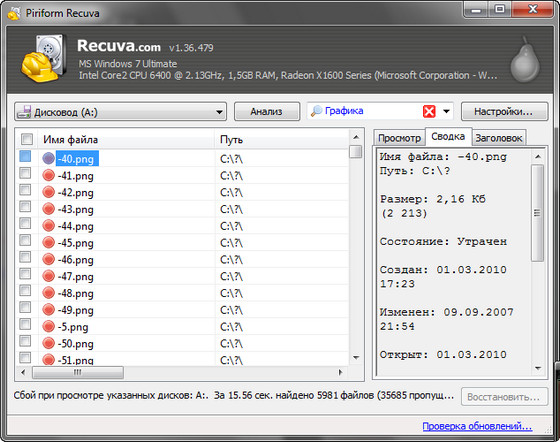This screenshot has width=560, height=442.
Task: Click the file list scroll up arrow
Action: (x=356, y=137)
